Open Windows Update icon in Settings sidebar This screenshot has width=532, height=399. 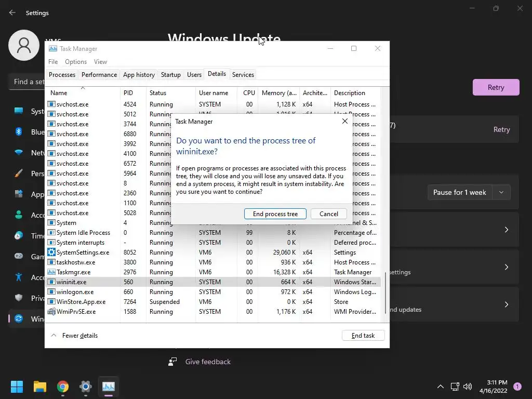(x=19, y=318)
